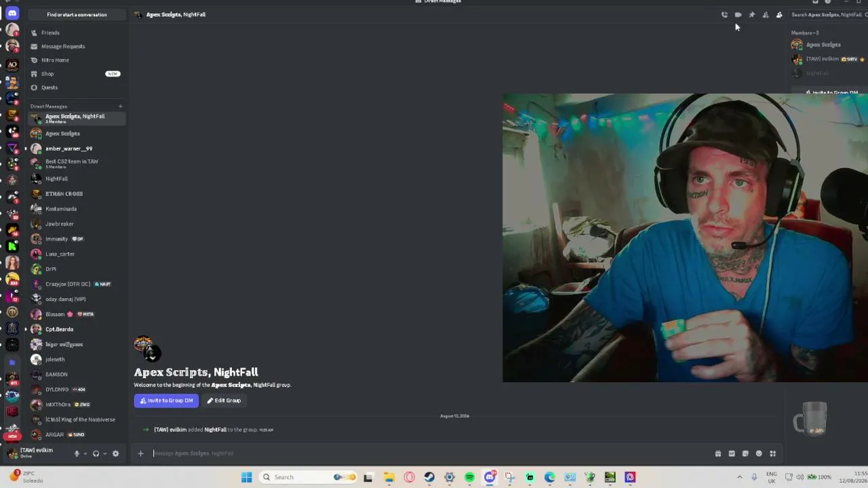Open Find or start a conversation
The height and width of the screenshot is (488, 868).
77,14
